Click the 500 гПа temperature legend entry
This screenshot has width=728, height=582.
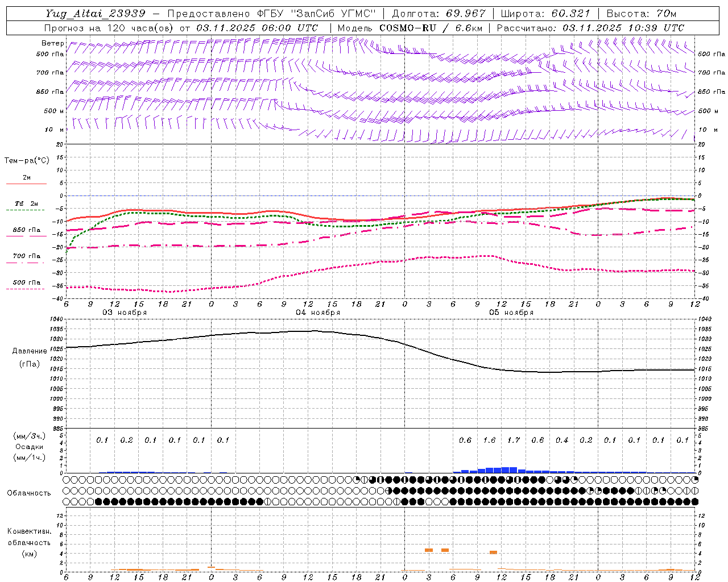27,282
